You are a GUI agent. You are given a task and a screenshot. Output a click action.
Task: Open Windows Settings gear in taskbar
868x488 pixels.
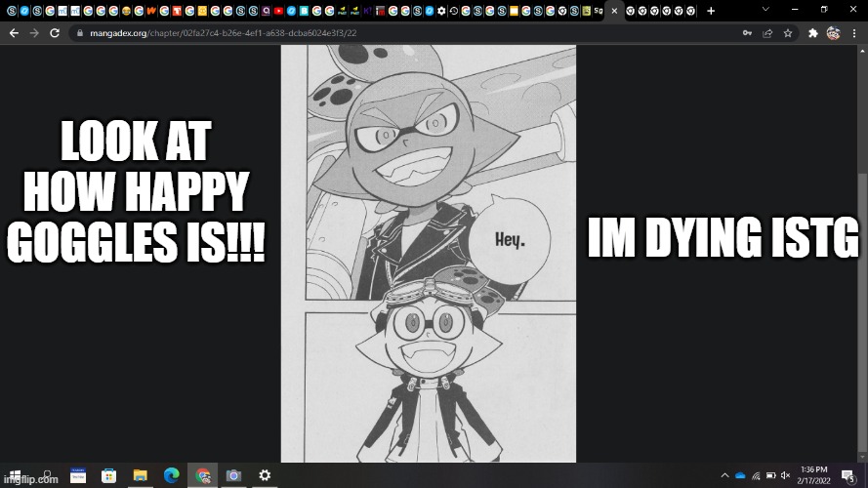[265, 475]
